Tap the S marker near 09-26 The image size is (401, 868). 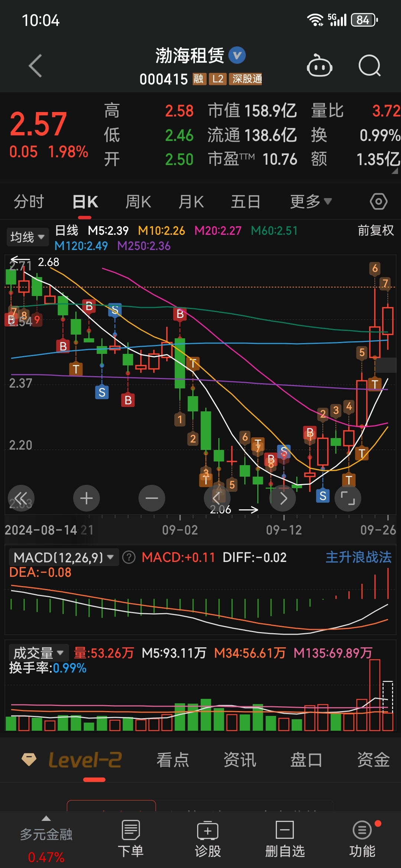click(323, 496)
